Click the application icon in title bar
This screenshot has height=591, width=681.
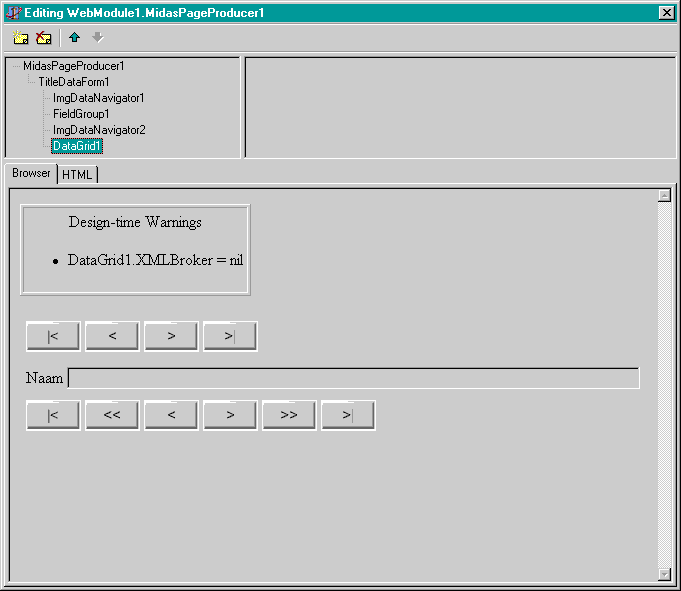point(13,13)
